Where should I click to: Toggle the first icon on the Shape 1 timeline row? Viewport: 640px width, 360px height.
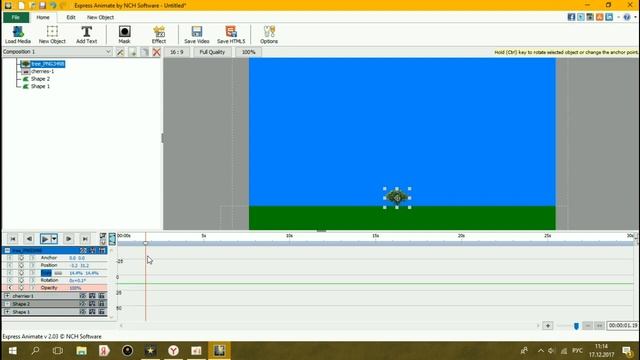[83, 312]
